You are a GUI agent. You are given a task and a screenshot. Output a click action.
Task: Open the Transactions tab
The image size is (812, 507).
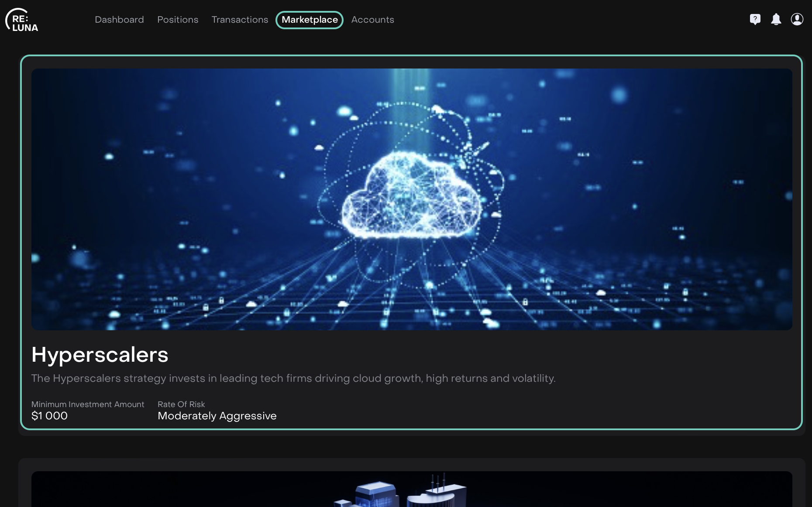(240, 20)
